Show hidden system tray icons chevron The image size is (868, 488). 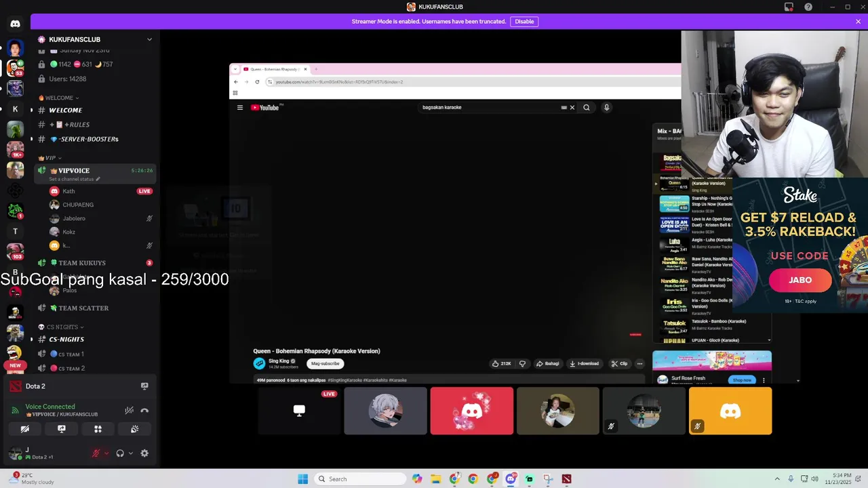point(777,479)
